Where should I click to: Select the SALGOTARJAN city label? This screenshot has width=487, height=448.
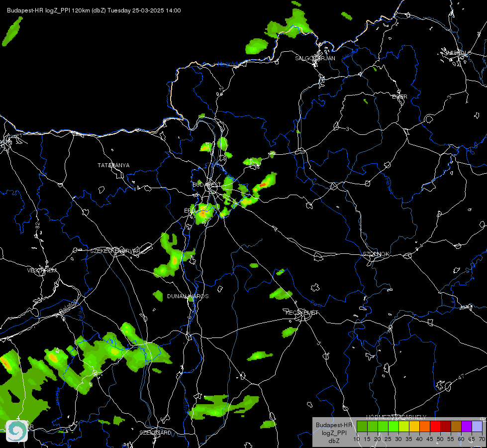[315, 58]
